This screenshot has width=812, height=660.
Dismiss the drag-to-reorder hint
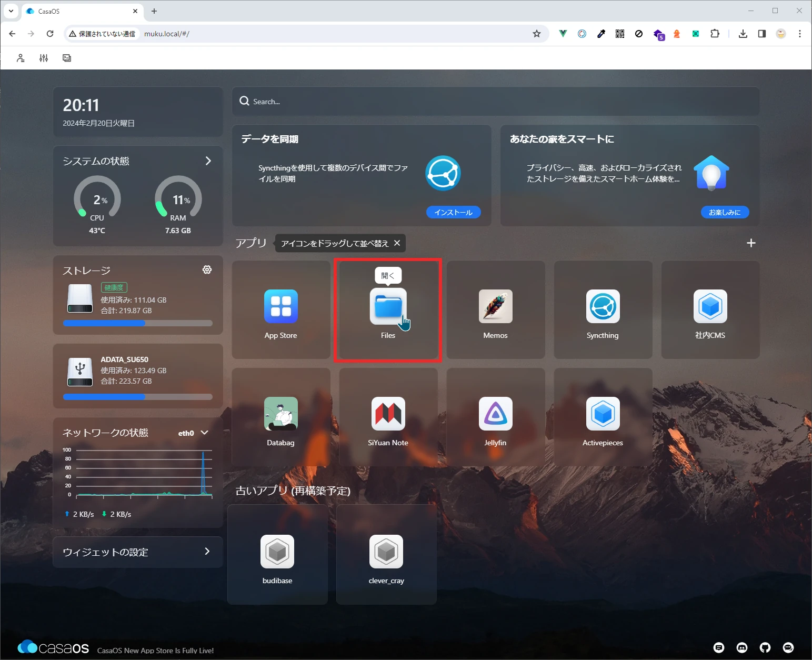click(x=397, y=243)
